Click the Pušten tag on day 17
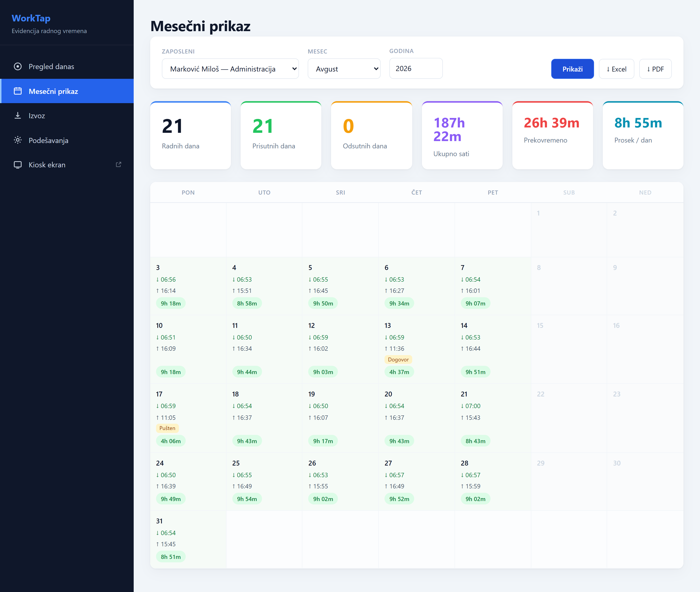 pyautogui.click(x=167, y=428)
